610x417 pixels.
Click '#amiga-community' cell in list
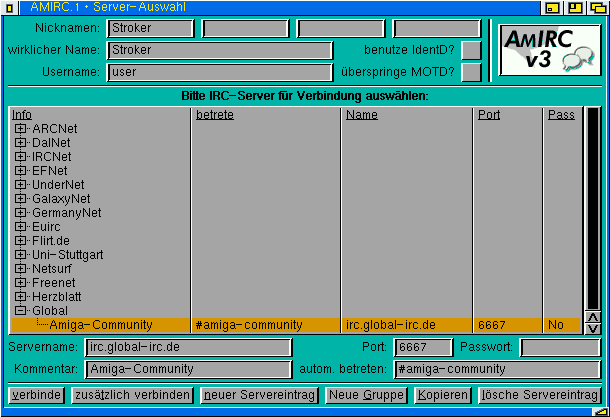click(x=249, y=325)
